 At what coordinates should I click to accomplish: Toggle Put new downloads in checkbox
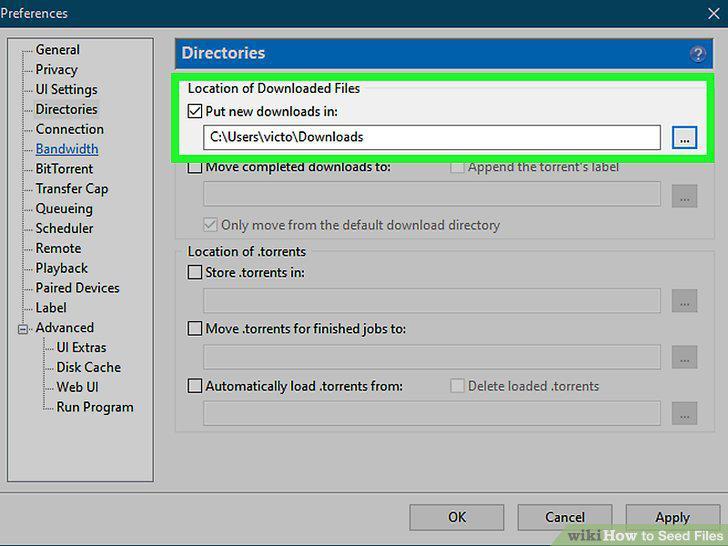click(195, 111)
